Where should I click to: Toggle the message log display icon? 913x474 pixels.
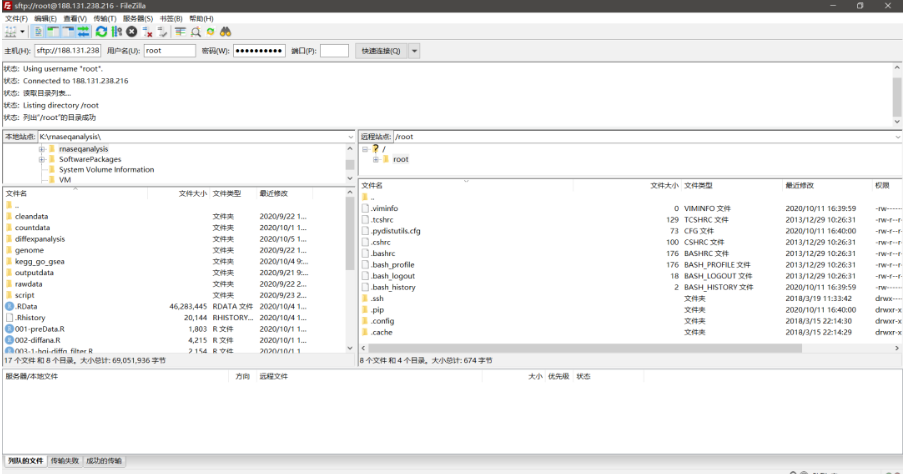[38, 32]
